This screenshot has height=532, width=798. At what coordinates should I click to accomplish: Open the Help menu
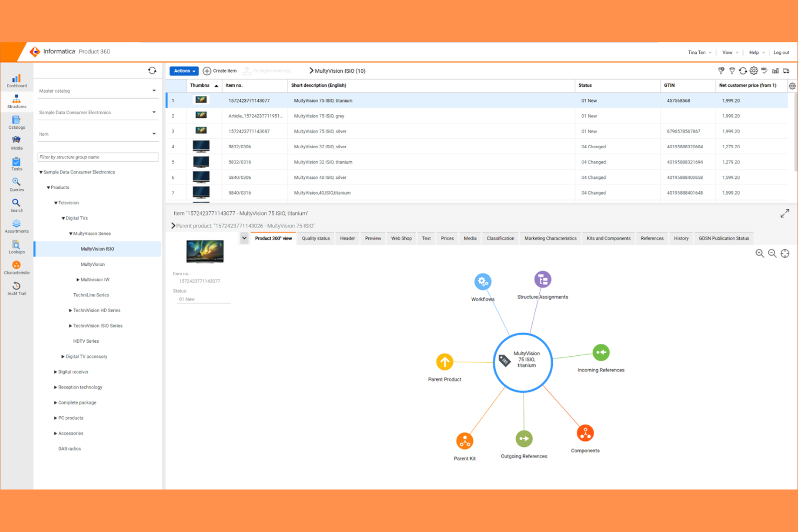click(x=756, y=52)
